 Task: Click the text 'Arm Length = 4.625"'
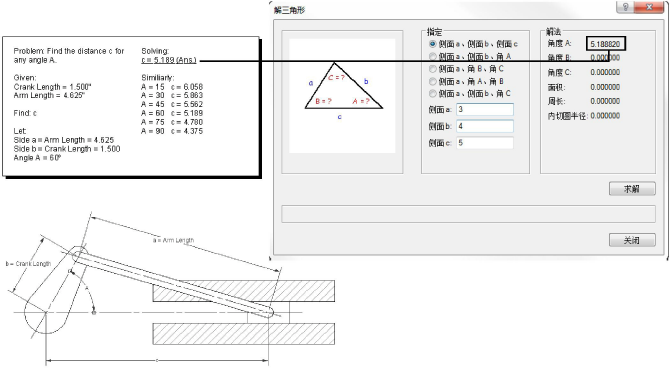tap(49, 95)
